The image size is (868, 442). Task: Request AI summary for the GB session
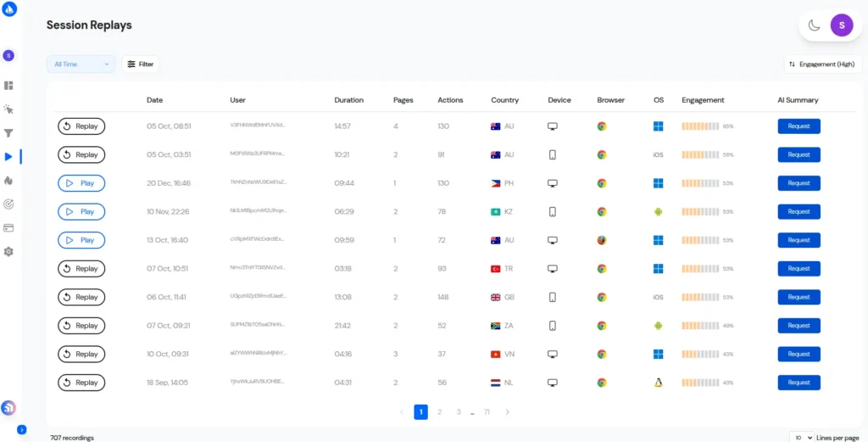click(x=798, y=297)
